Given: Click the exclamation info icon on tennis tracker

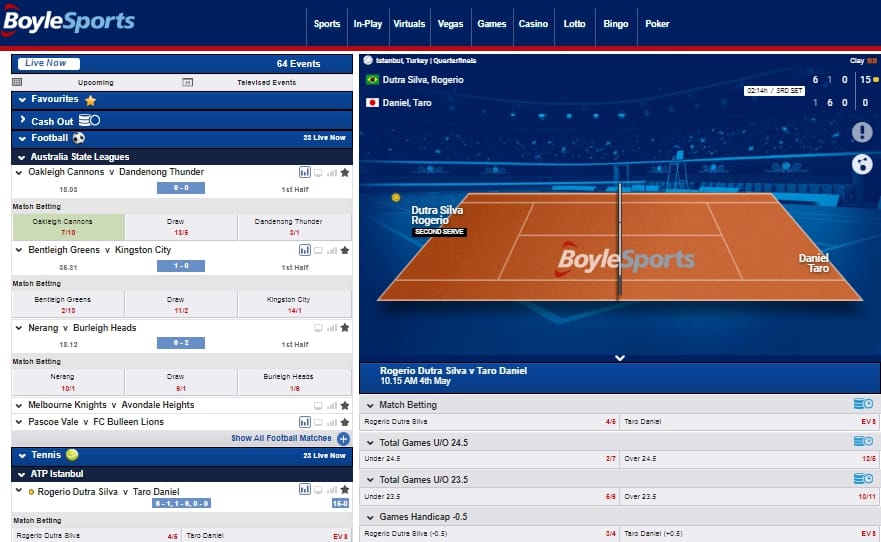Looking at the screenshot, I should (x=862, y=132).
